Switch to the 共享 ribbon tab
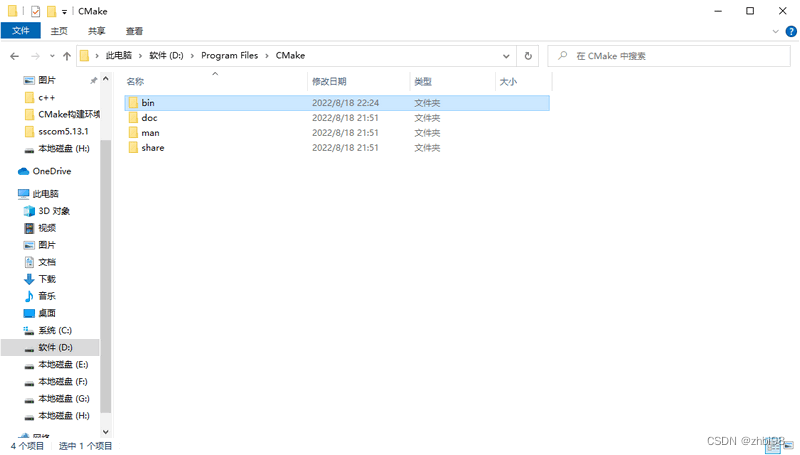The width and height of the screenshot is (800, 455). (x=96, y=31)
